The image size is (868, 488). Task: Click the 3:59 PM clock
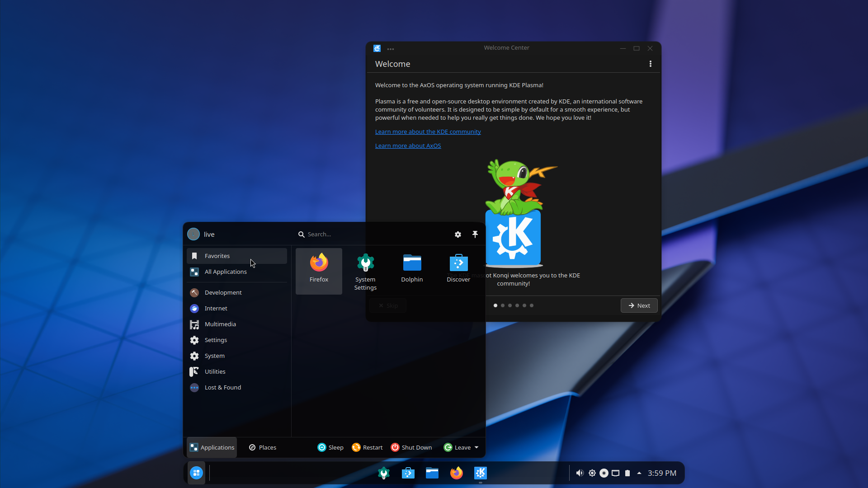pos(662,473)
